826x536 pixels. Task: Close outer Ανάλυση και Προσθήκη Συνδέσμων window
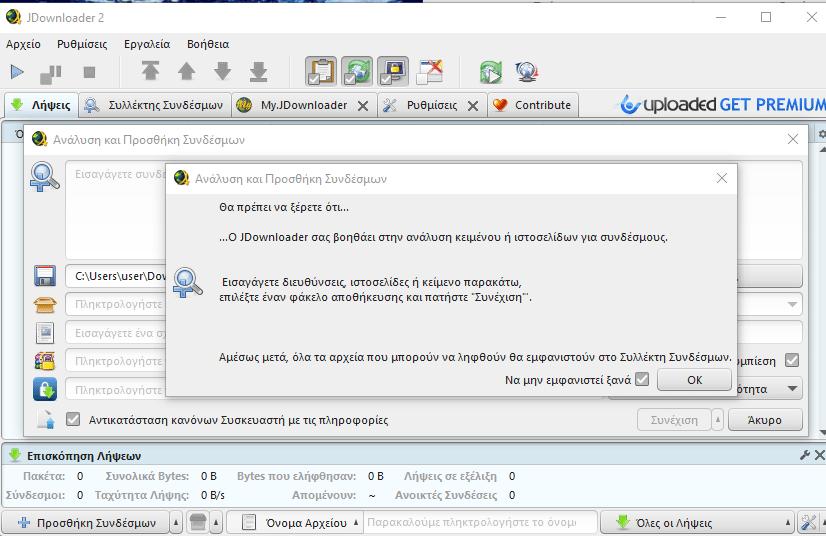(x=793, y=139)
